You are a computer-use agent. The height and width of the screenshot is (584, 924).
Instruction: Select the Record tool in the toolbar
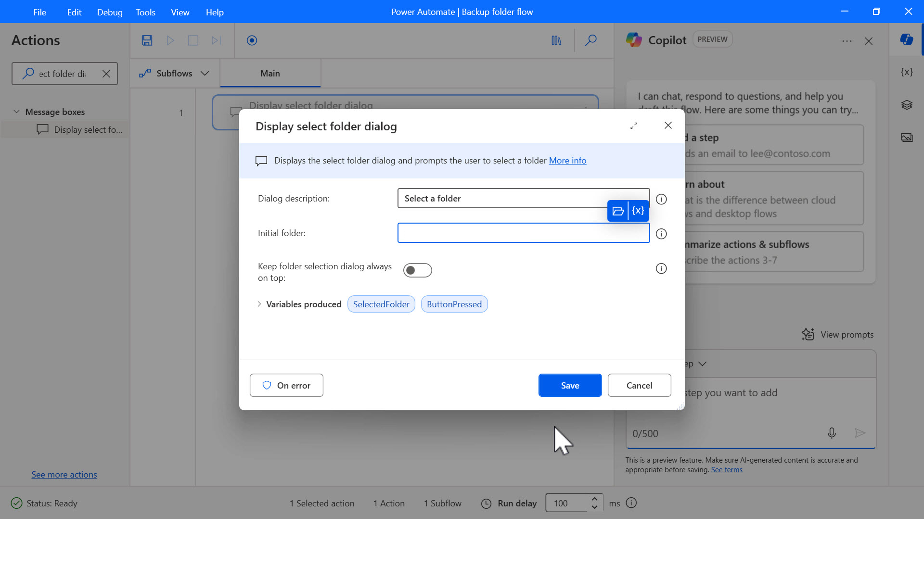tap(252, 40)
